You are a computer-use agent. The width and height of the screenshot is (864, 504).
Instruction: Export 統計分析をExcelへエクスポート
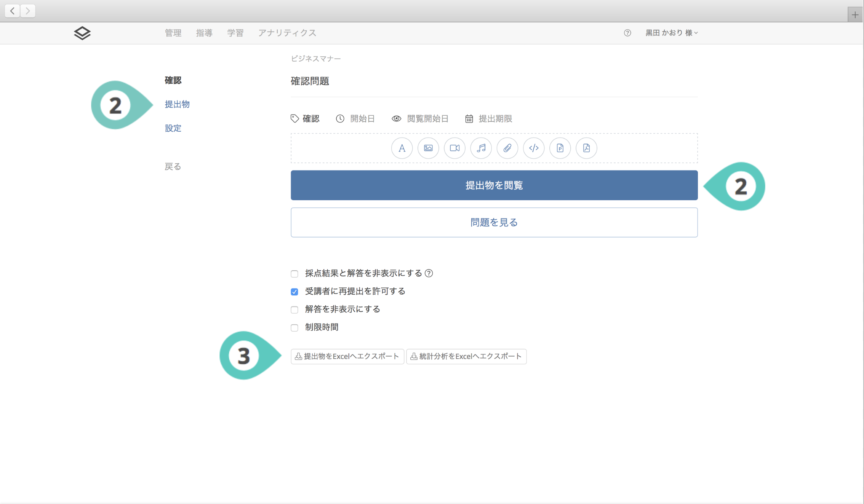pos(466,357)
